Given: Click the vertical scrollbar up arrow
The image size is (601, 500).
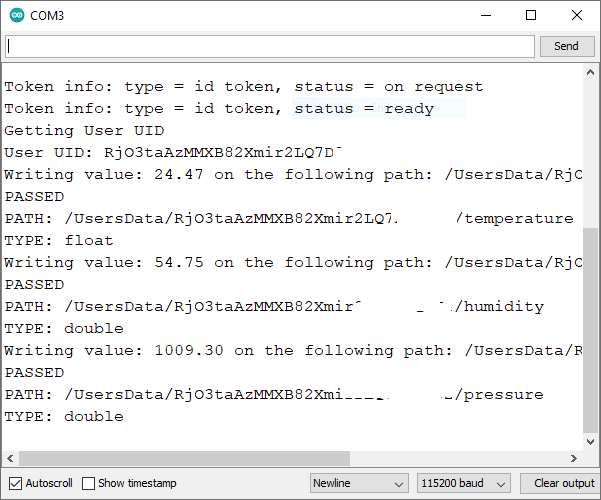Looking at the screenshot, I should click(x=591, y=72).
